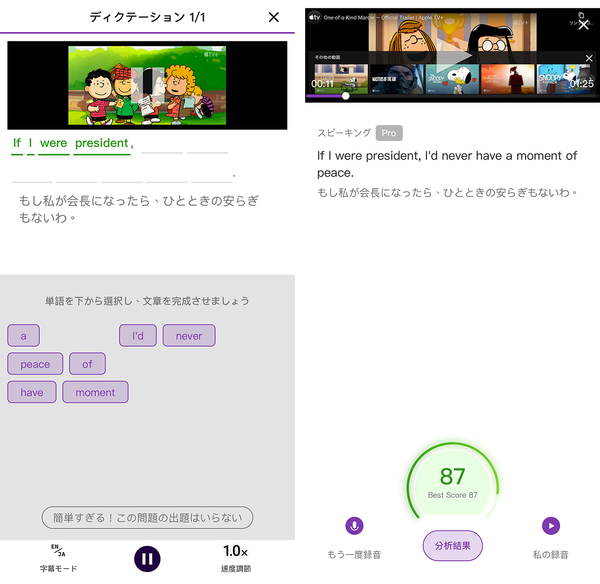Click the Japanese translation under speaking sentence
This screenshot has width=600, height=584.
pyautogui.click(x=447, y=192)
